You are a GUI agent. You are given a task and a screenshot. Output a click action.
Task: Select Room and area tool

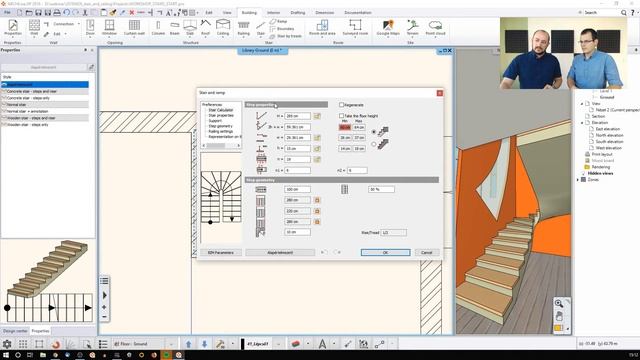coord(322,28)
